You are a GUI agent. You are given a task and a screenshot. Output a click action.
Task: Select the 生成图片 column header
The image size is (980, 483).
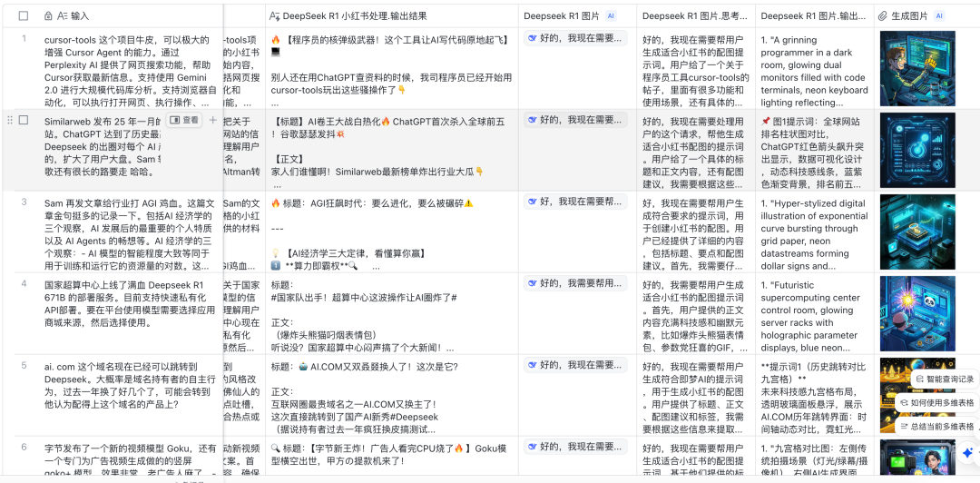coord(926,15)
